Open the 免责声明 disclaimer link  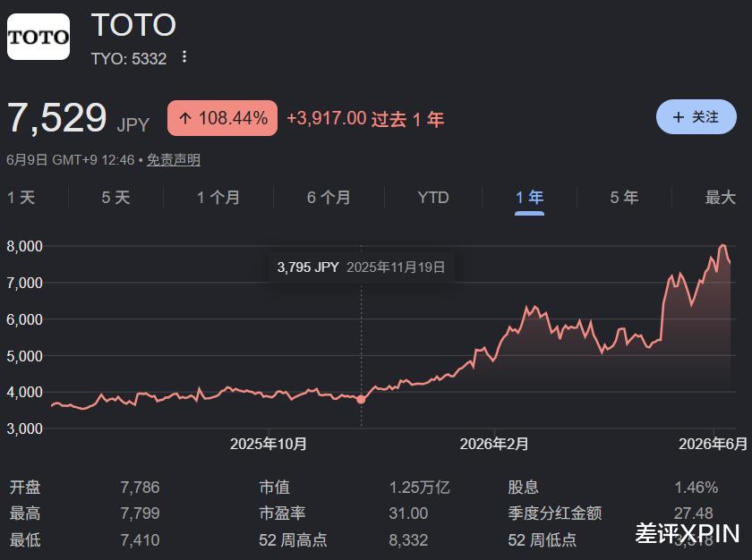pos(174,159)
